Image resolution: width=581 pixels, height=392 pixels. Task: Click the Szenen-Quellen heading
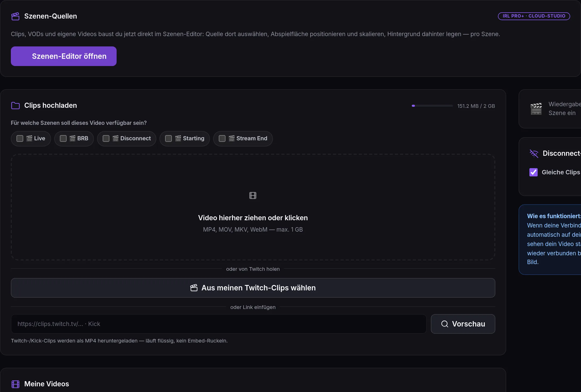[x=51, y=16]
